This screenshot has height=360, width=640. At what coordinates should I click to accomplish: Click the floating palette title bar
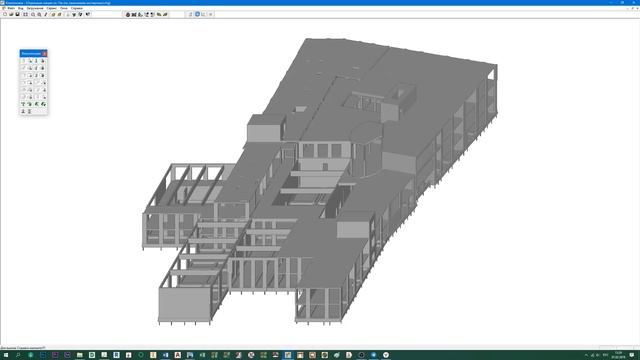[31, 53]
